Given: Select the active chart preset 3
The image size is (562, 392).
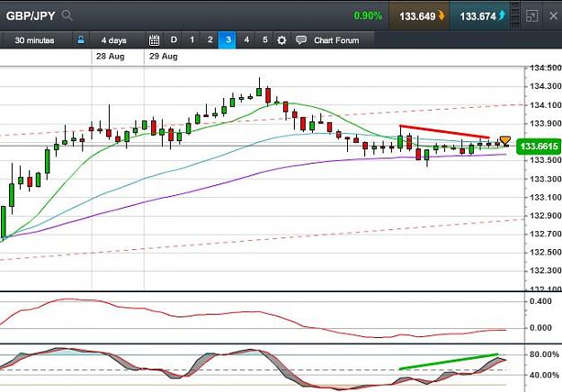Looking at the screenshot, I should (x=228, y=40).
